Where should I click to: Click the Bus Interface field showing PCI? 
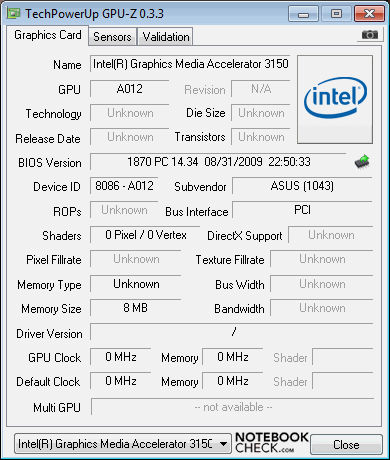pyautogui.click(x=302, y=210)
